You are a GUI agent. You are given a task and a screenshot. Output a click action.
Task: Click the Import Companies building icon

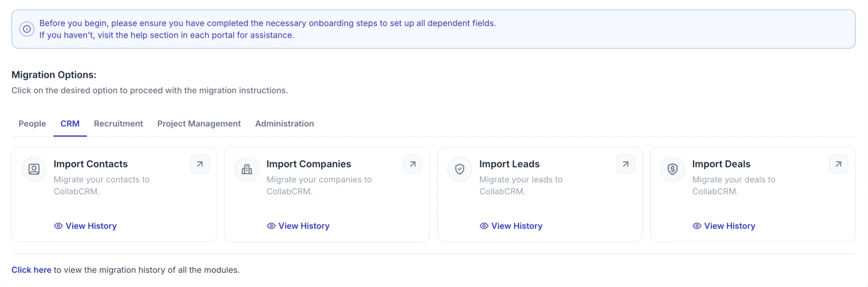[247, 169]
